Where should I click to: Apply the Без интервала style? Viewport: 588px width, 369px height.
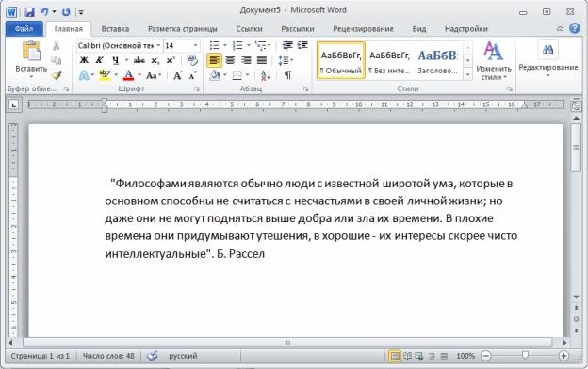[389, 60]
